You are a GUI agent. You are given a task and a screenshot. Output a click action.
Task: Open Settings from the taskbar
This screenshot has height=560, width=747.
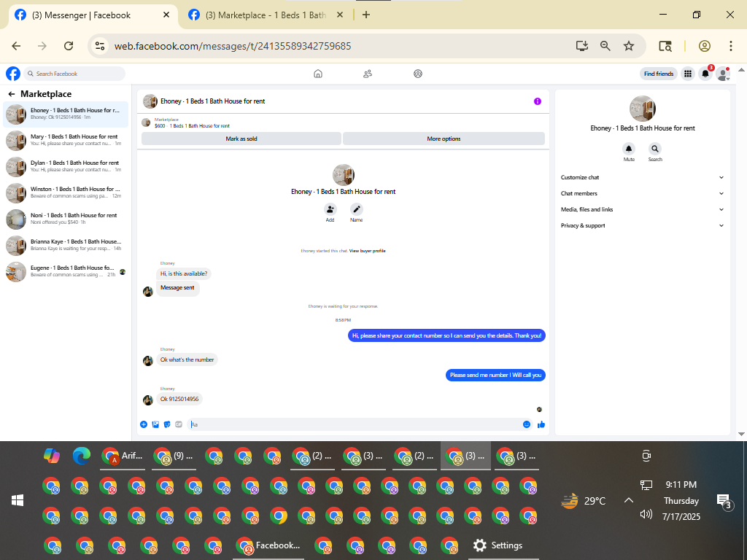pyautogui.click(x=498, y=545)
